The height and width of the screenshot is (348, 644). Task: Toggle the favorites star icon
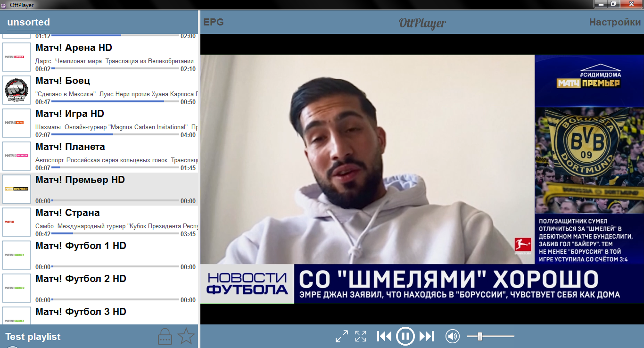click(x=186, y=336)
